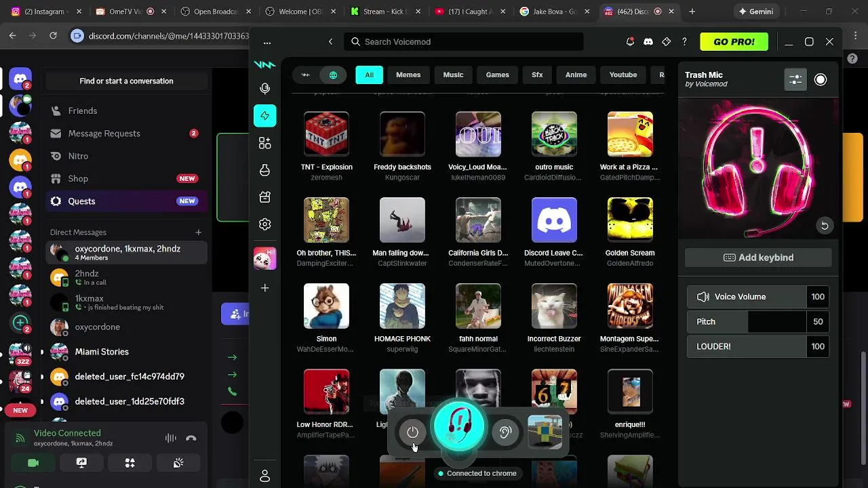The image size is (868, 488).
Task: Select the Games sound category
Action: (x=497, y=75)
